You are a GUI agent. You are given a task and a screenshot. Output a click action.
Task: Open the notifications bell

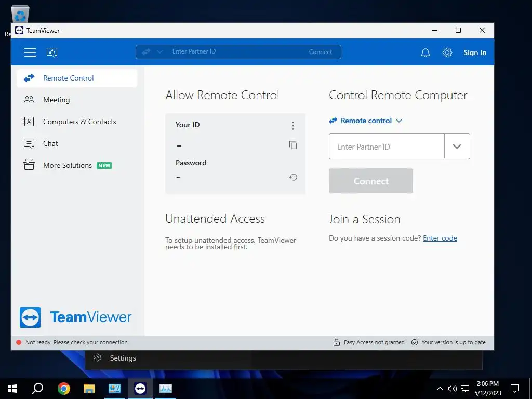click(x=425, y=52)
